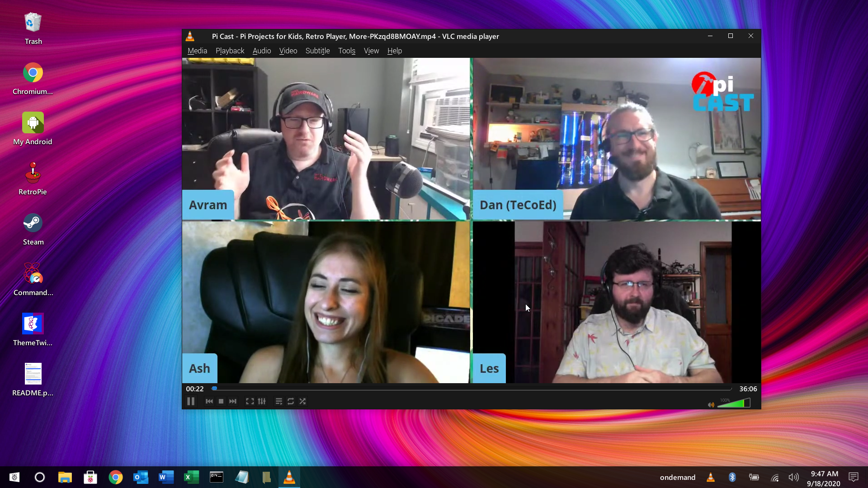This screenshot has width=868, height=488.
Task: Click total duration 36:06 label
Action: tap(748, 389)
